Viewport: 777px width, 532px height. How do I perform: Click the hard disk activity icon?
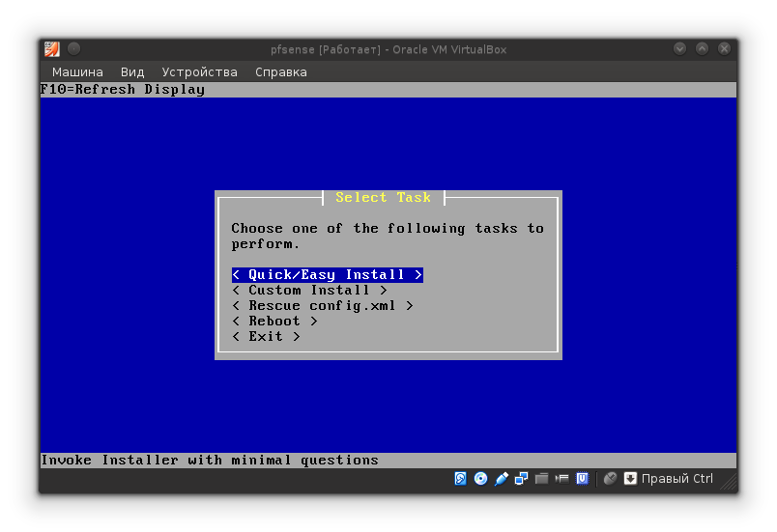(460, 479)
